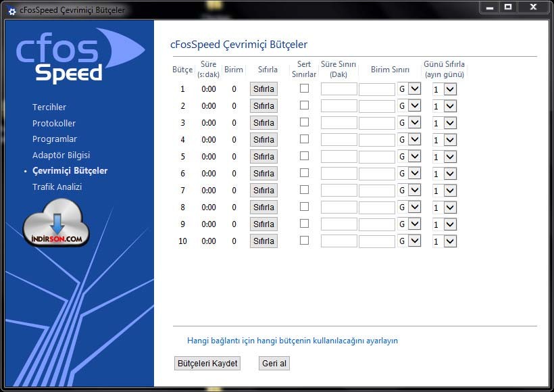Click the Sıfırla button in budget 5 row
Image resolution: width=554 pixels, height=392 pixels.
(263, 157)
